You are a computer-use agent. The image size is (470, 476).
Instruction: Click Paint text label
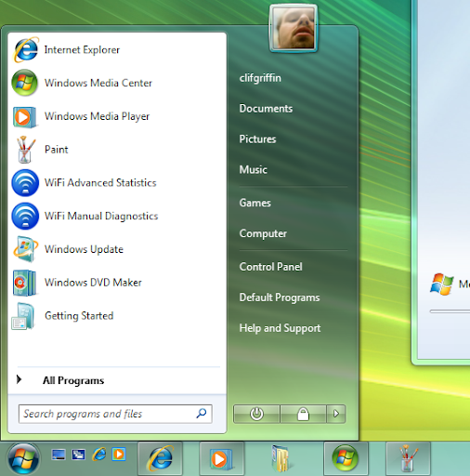57,150
